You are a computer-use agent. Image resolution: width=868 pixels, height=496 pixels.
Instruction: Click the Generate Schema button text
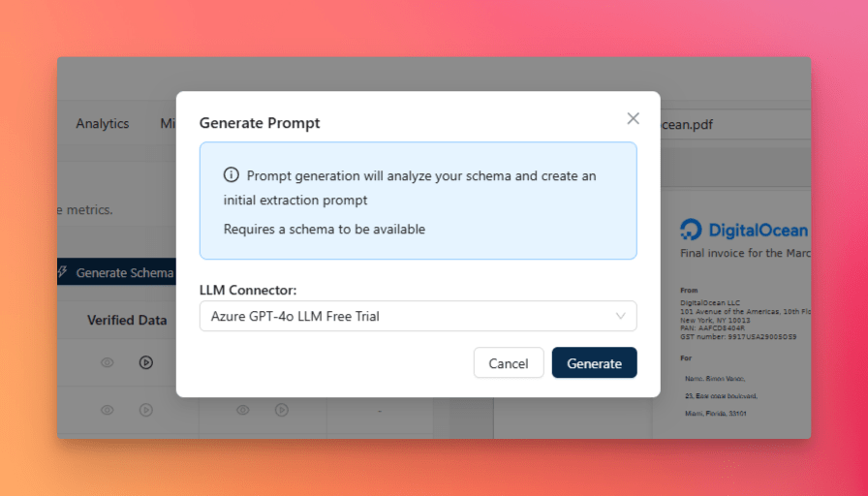(124, 272)
